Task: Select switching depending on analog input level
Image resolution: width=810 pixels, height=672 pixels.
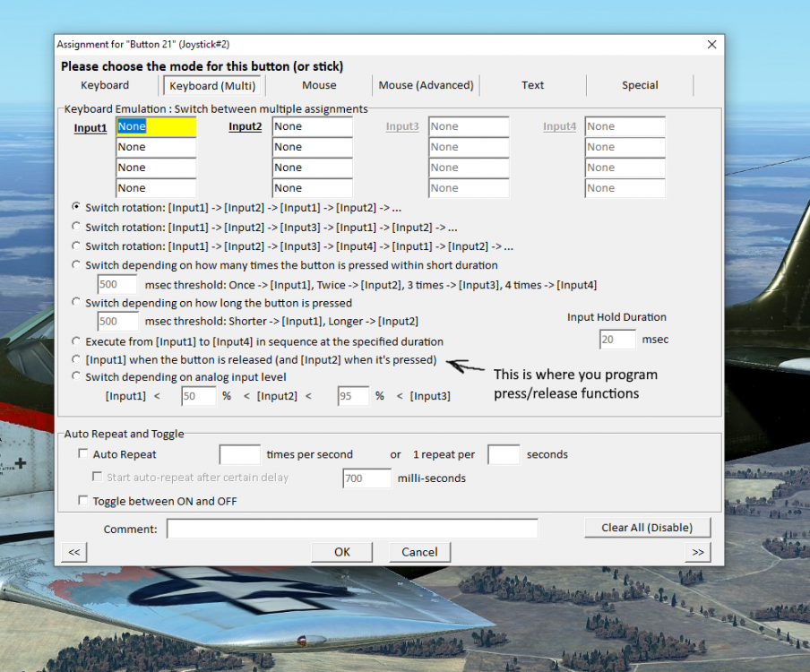Action: (x=75, y=376)
